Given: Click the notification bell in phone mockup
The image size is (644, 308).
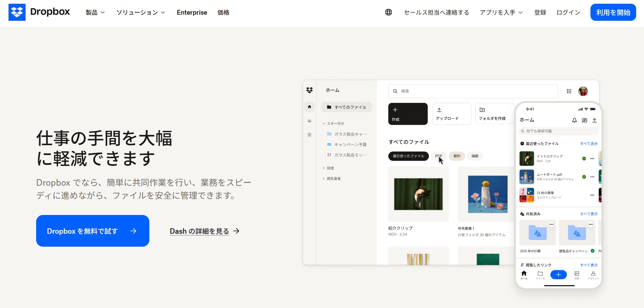Looking at the screenshot, I should pyautogui.click(x=574, y=120).
